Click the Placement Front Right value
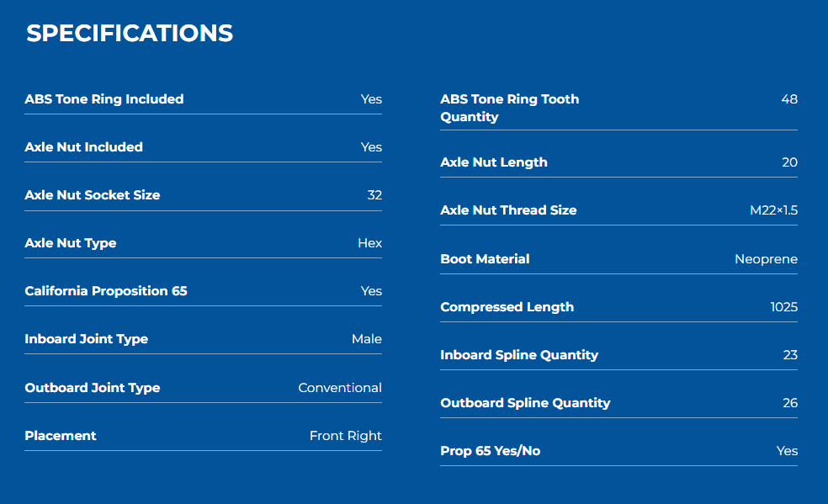The height and width of the screenshot is (504, 828). (x=345, y=436)
